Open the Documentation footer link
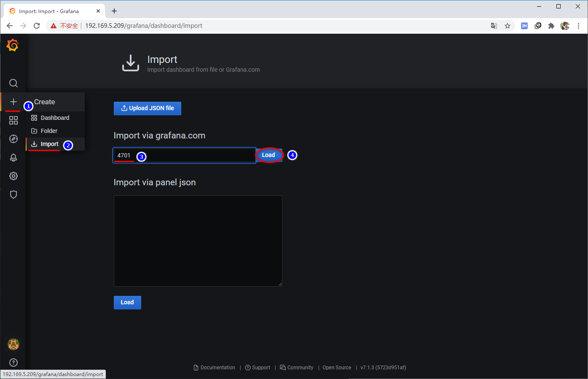588x379 pixels. (214, 368)
